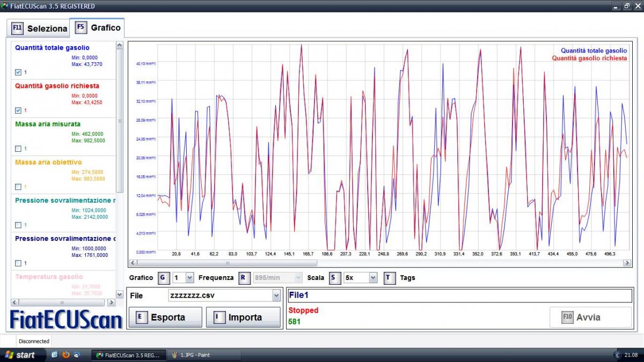The width and height of the screenshot is (644, 362).
Task: Select the teal Pressione sovralimentazione parameter title
Action: (x=65, y=200)
